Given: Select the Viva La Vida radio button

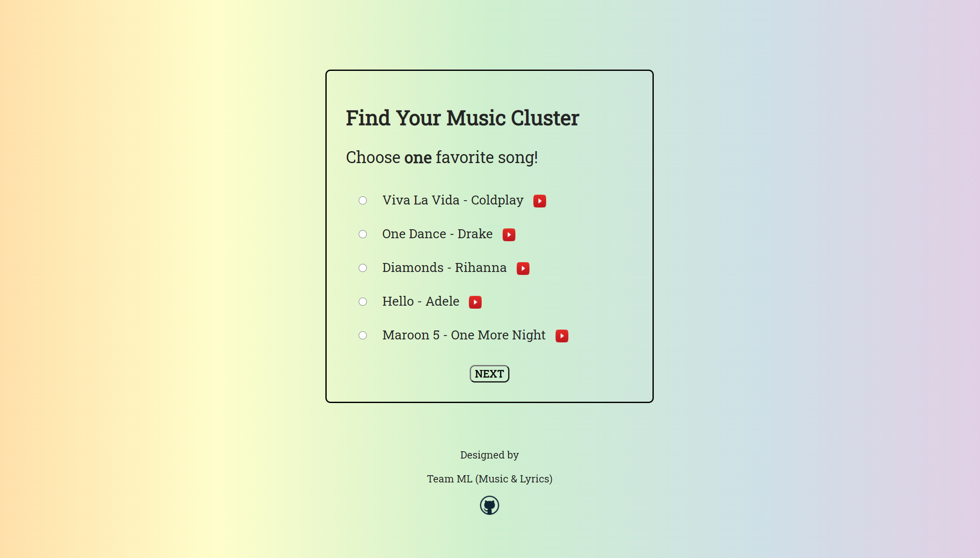Looking at the screenshot, I should pos(363,201).
